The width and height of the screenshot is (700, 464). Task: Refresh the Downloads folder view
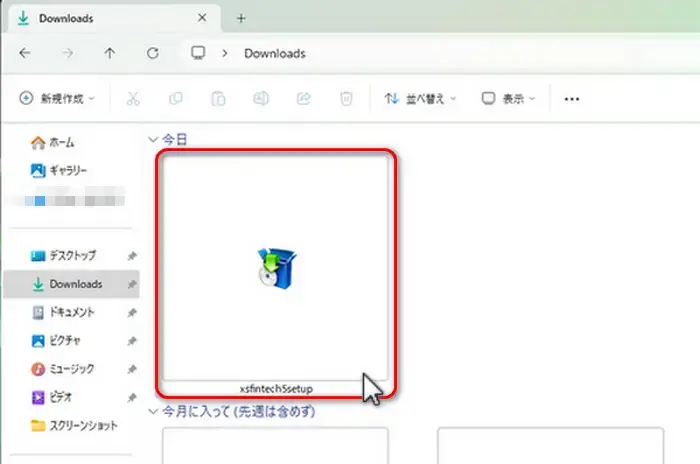tap(153, 53)
